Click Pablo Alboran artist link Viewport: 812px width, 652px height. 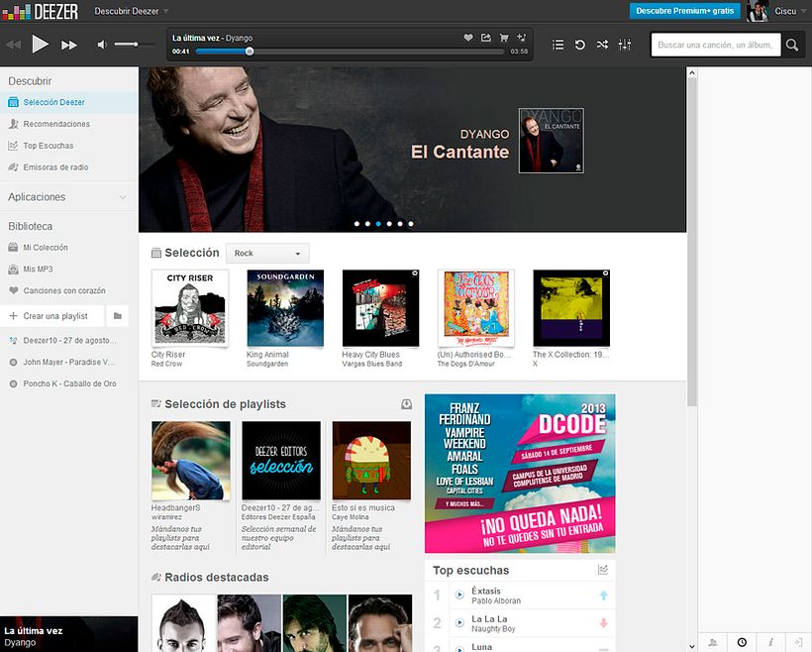[496, 600]
